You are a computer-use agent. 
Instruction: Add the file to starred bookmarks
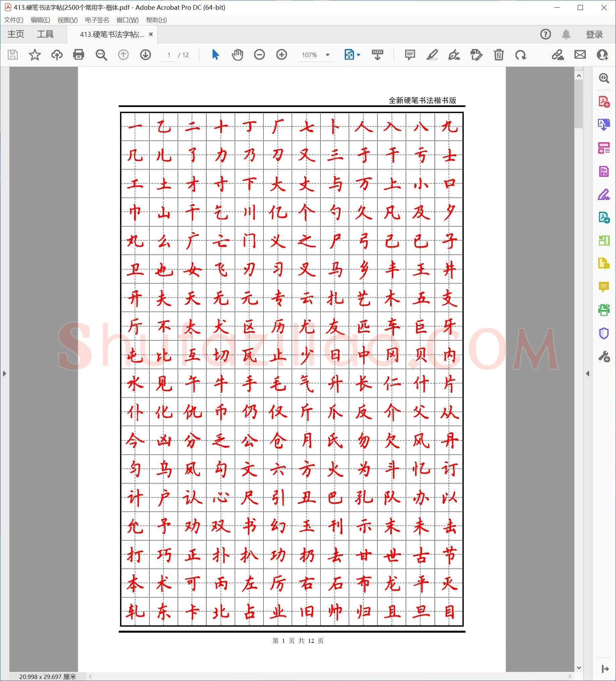click(x=35, y=55)
